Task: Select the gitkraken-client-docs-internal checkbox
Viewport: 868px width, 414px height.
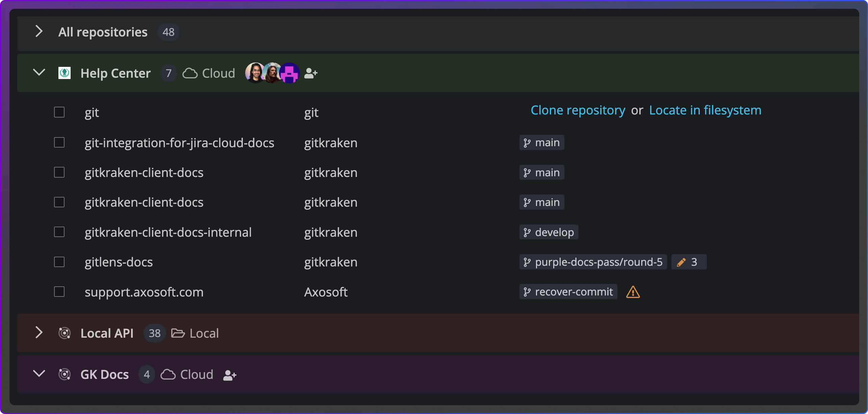Action: coord(59,232)
